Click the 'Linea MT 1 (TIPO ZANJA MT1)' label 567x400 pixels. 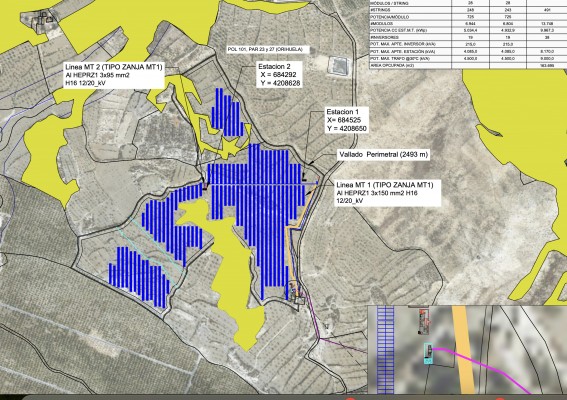pyautogui.click(x=385, y=185)
